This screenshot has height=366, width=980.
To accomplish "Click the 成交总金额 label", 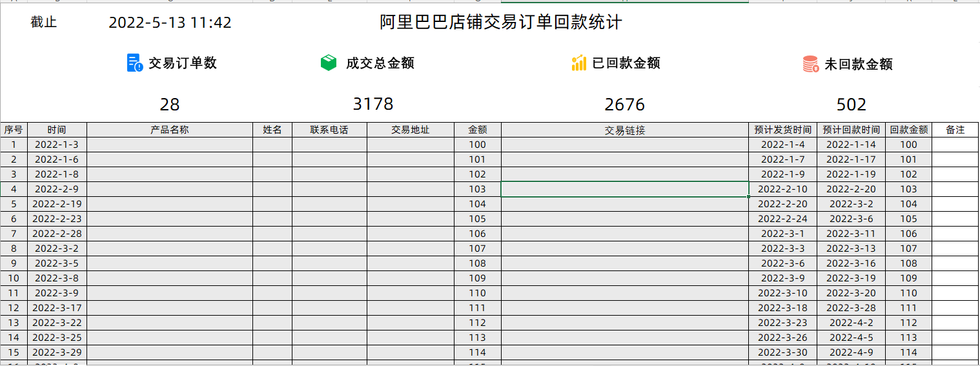I will coord(380,63).
